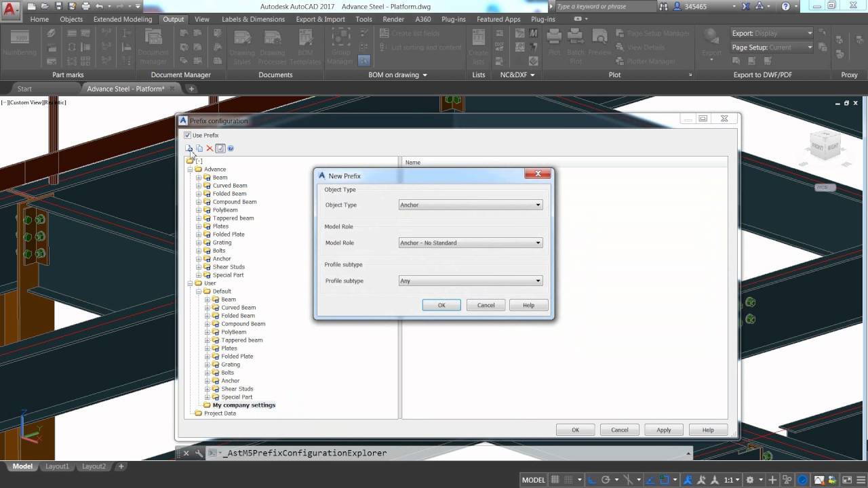Switch to the Home ribbon tab
868x488 pixels.
pyautogui.click(x=39, y=19)
